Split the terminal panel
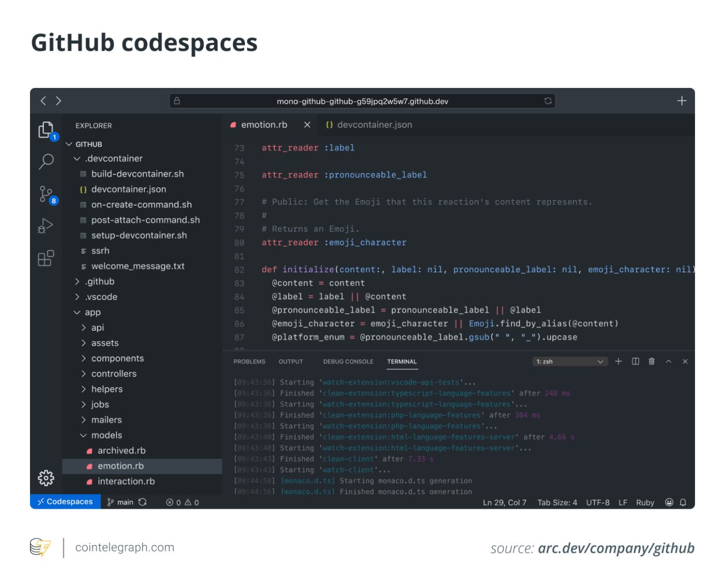The image size is (725, 588). (635, 361)
